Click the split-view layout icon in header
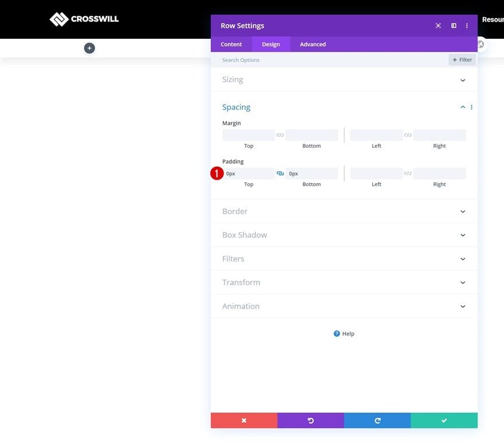This screenshot has height=447, width=504. tap(454, 26)
